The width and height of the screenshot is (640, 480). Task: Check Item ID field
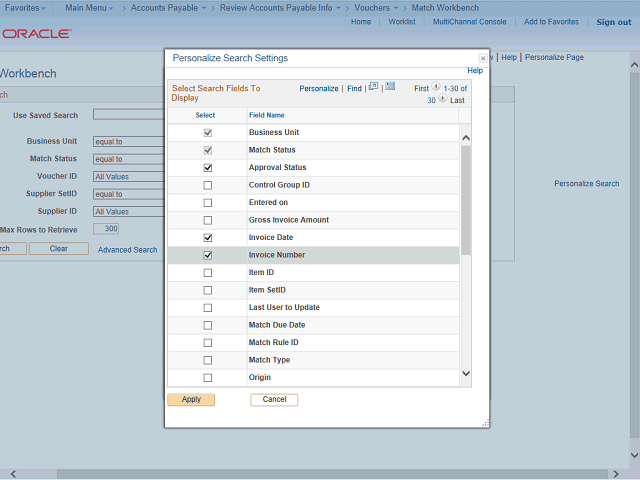[208, 273]
